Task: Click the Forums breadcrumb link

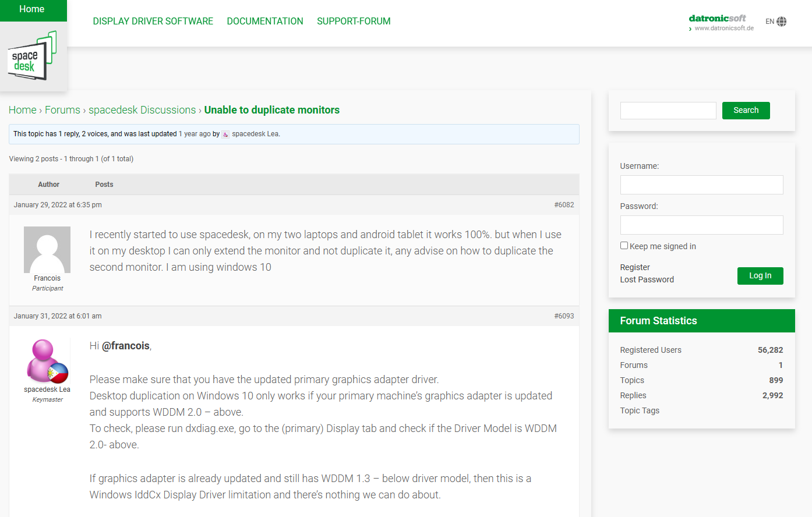Action: click(x=62, y=110)
